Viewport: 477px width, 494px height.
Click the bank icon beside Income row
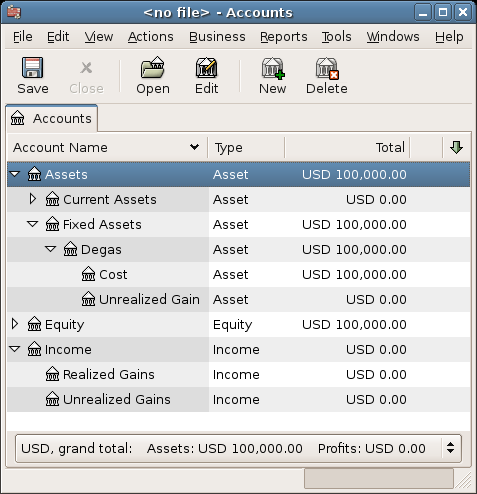(34, 349)
